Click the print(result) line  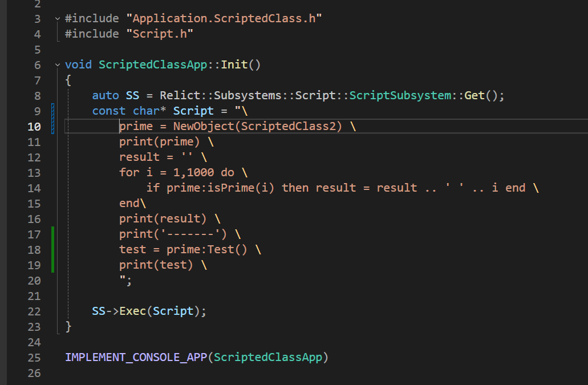(x=163, y=218)
